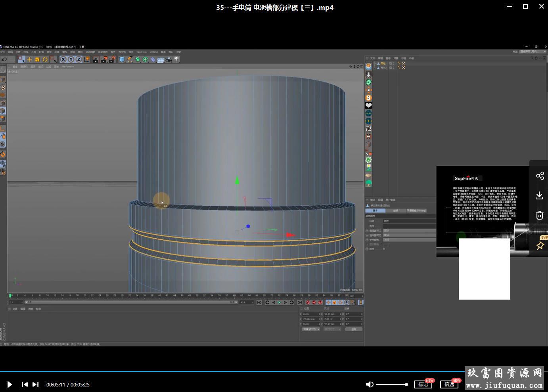Click the tree icon in vertical palette
The image size is (548, 392).
(x=368, y=183)
